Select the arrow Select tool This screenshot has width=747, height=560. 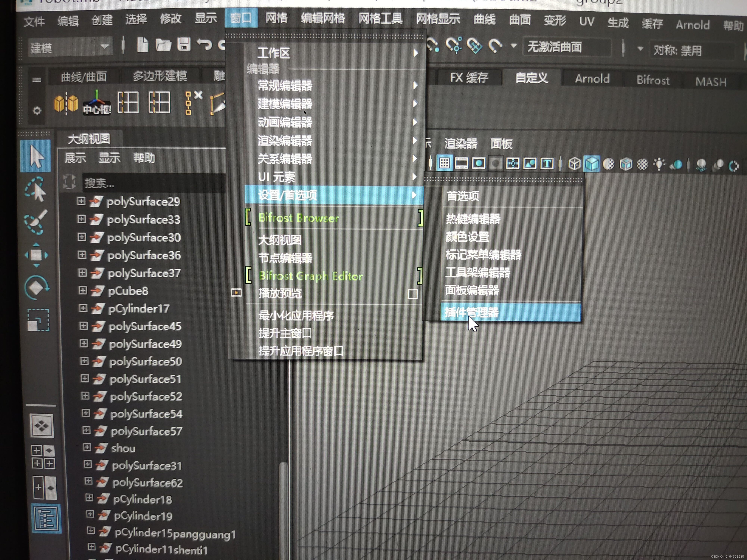click(36, 156)
